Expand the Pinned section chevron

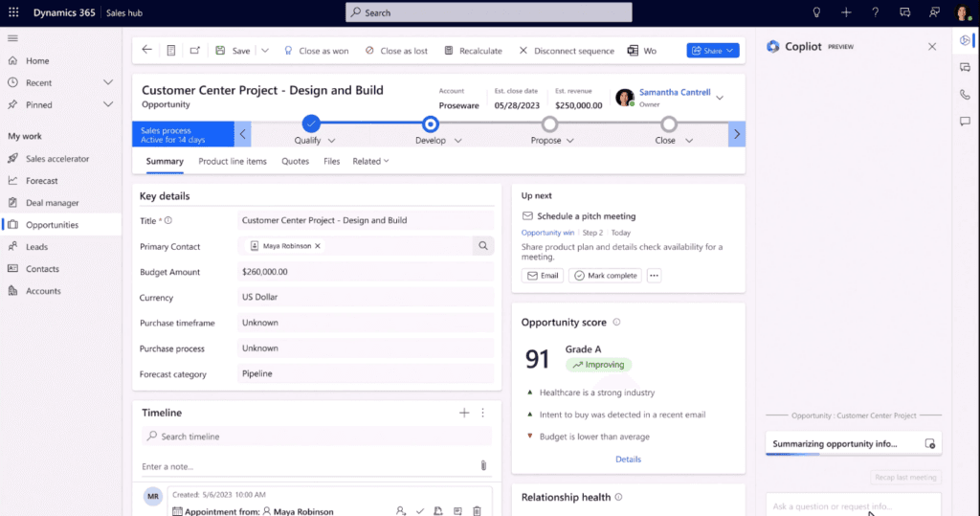click(x=108, y=104)
